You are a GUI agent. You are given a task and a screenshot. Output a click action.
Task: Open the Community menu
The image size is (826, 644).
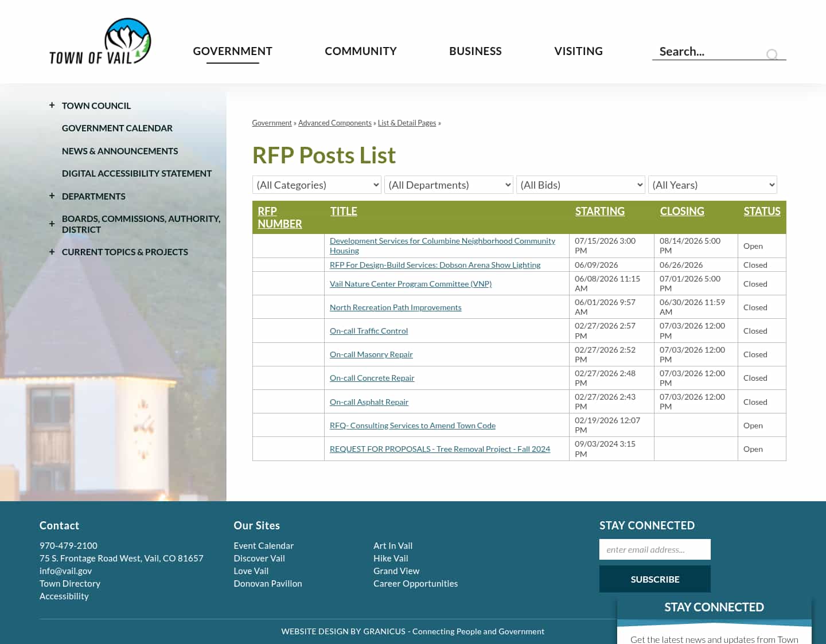pos(361,51)
